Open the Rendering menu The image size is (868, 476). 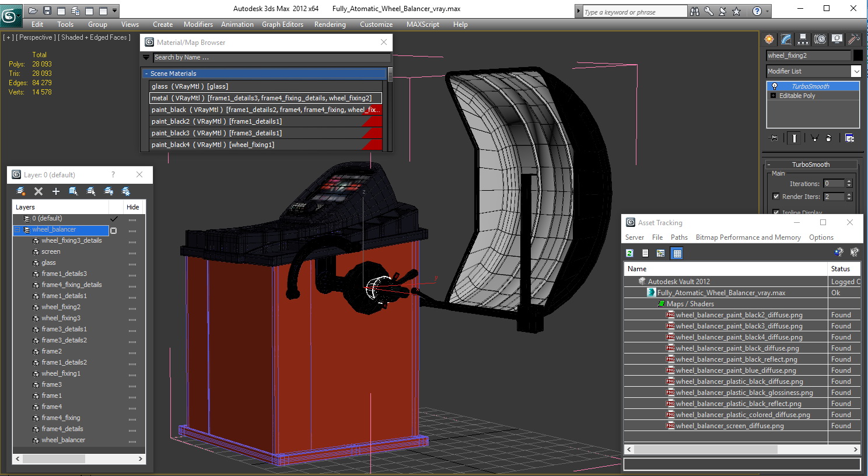pyautogui.click(x=330, y=24)
